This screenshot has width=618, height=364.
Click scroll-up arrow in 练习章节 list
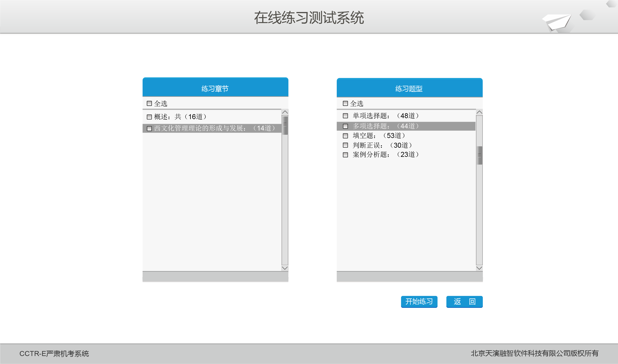tap(285, 112)
